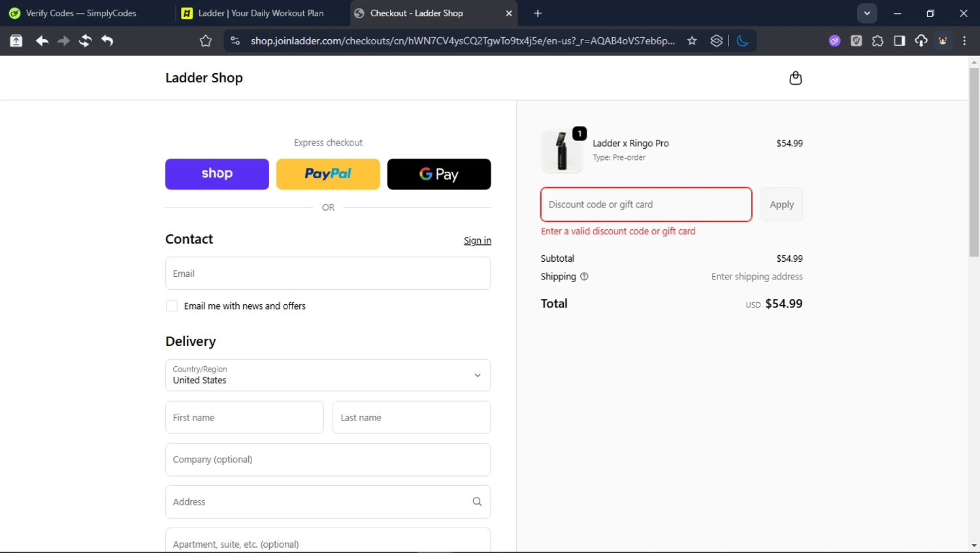Viewport: 980px width, 553px height.
Task: Click the address search magnifier icon
Action: [x=477, y=502]
